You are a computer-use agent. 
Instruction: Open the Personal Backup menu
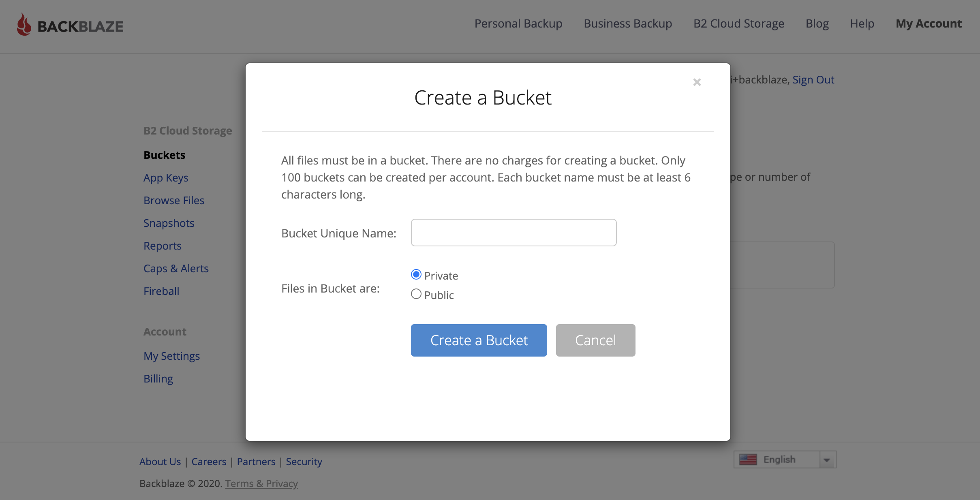[518, 24]
